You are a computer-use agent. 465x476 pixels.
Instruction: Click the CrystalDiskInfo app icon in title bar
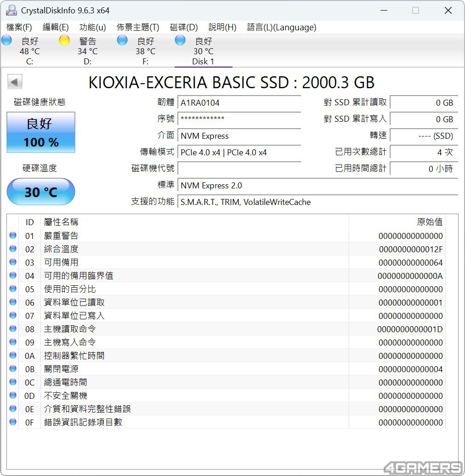[x=11, y=10]
